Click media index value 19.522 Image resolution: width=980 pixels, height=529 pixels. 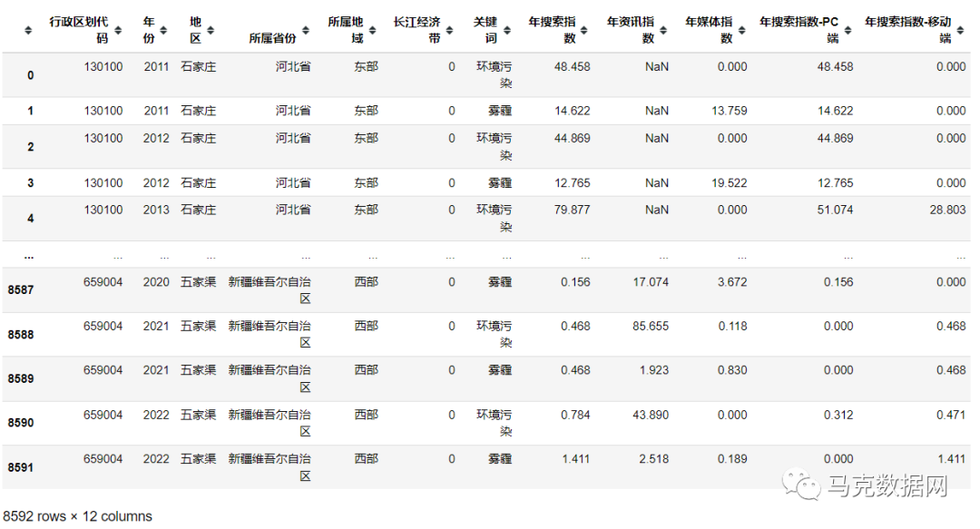729,183
